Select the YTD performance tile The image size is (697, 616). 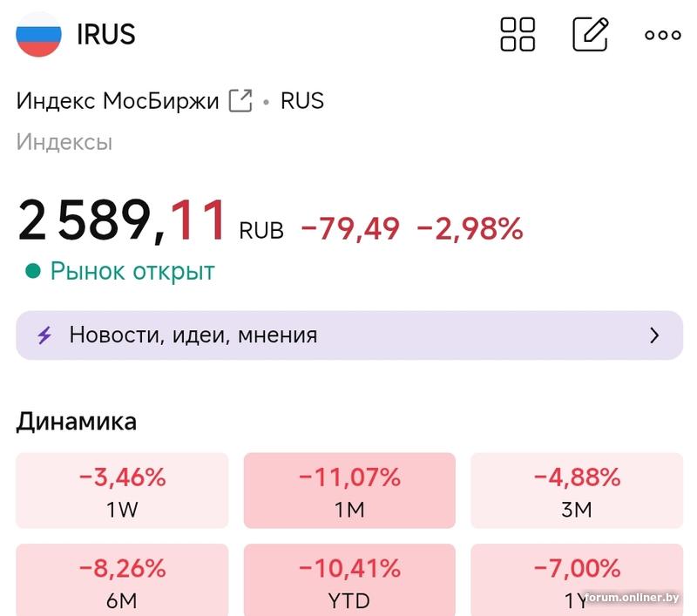coord(349,581)
